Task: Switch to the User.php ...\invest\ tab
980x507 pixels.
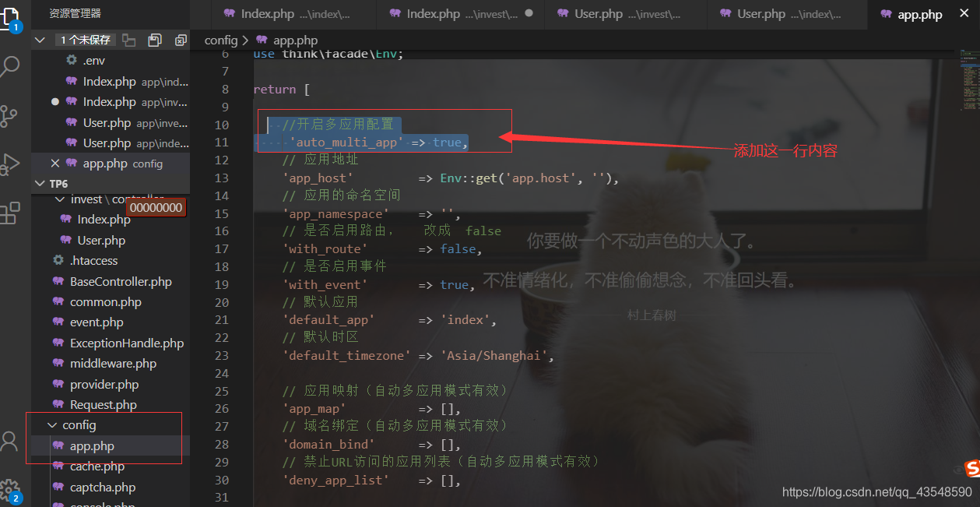Action: [627, 14]
